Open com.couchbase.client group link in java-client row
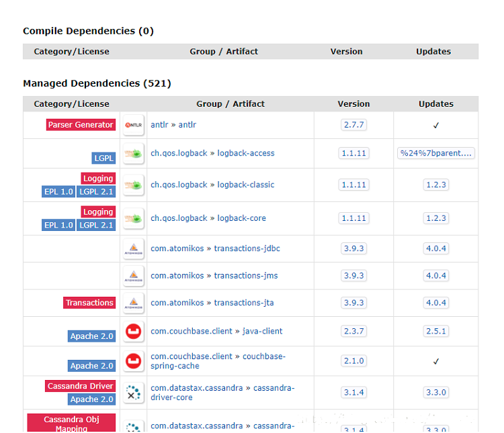 point(192,331)
